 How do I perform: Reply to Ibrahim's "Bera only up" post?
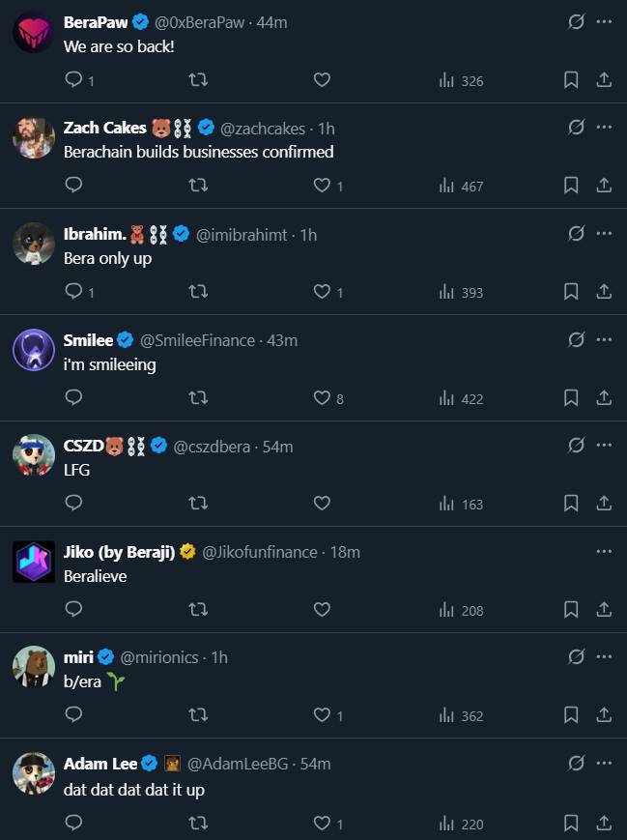73,291
